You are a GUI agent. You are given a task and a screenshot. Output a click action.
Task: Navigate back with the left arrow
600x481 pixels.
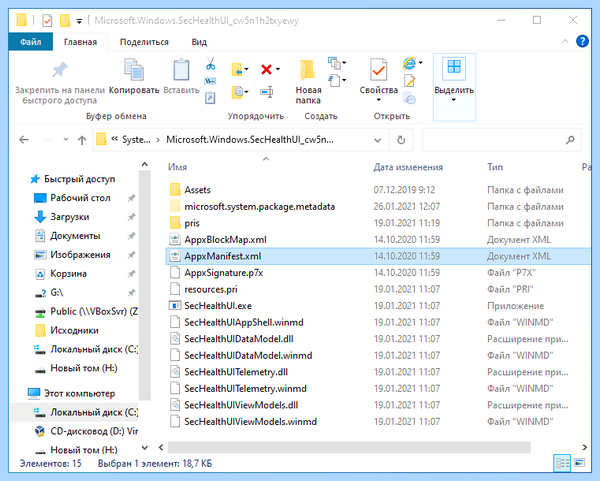[x=24, y=140]
